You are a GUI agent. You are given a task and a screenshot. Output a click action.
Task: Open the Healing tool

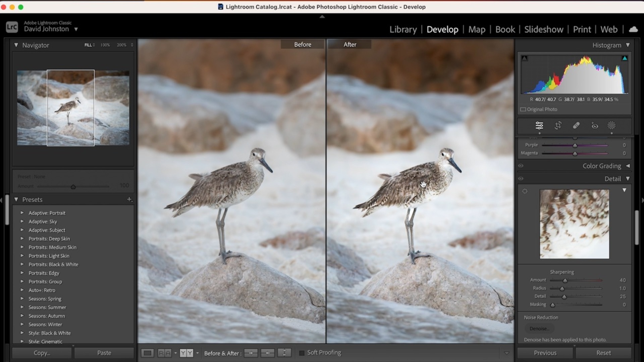pyautogui.click(x=576, y=126)
